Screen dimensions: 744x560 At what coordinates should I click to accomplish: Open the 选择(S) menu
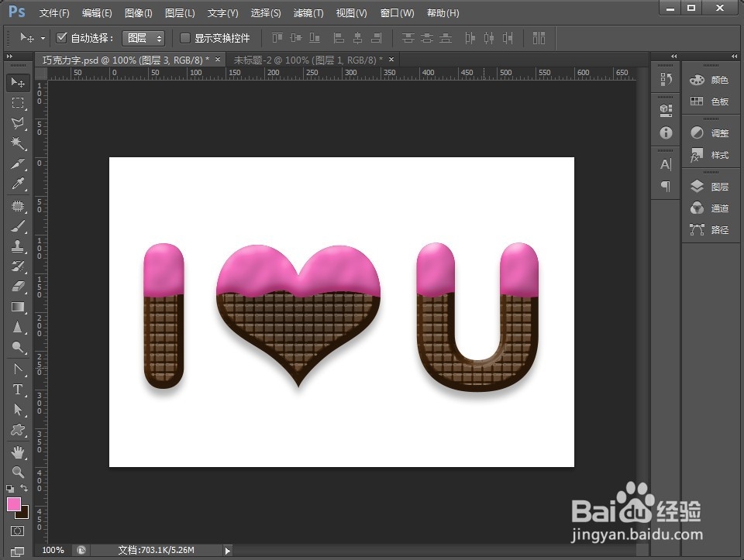(x=266, y=13)
